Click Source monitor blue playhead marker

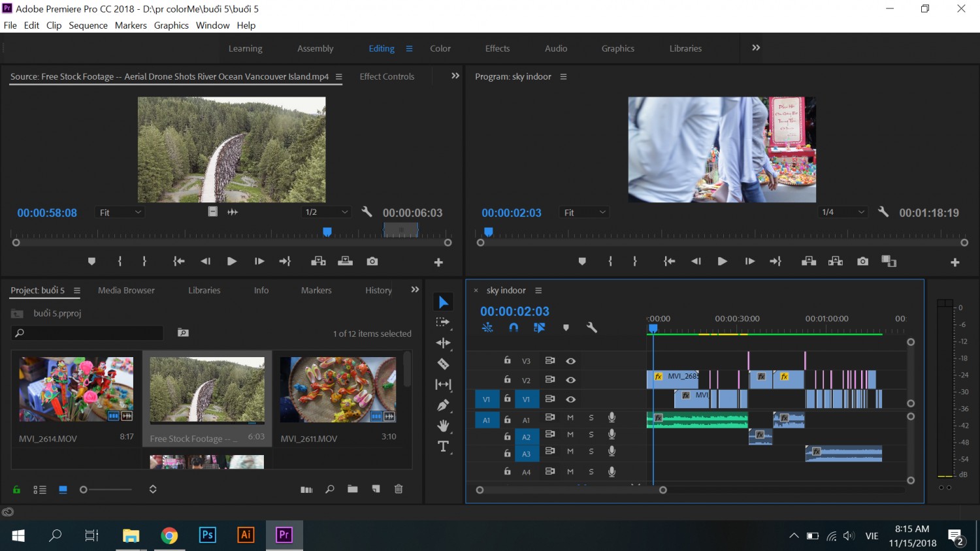[327, 232]
